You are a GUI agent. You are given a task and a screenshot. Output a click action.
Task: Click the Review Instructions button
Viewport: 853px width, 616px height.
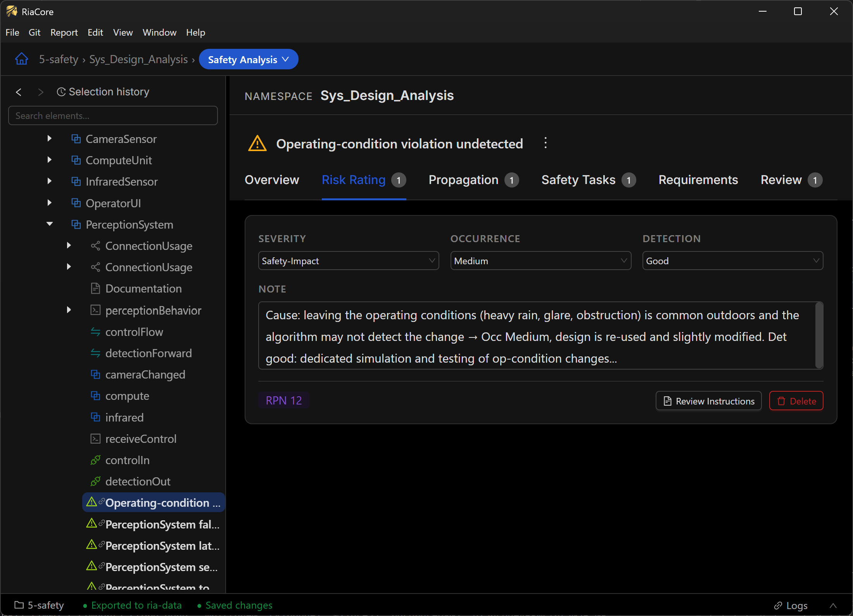(x=709, y=401)
